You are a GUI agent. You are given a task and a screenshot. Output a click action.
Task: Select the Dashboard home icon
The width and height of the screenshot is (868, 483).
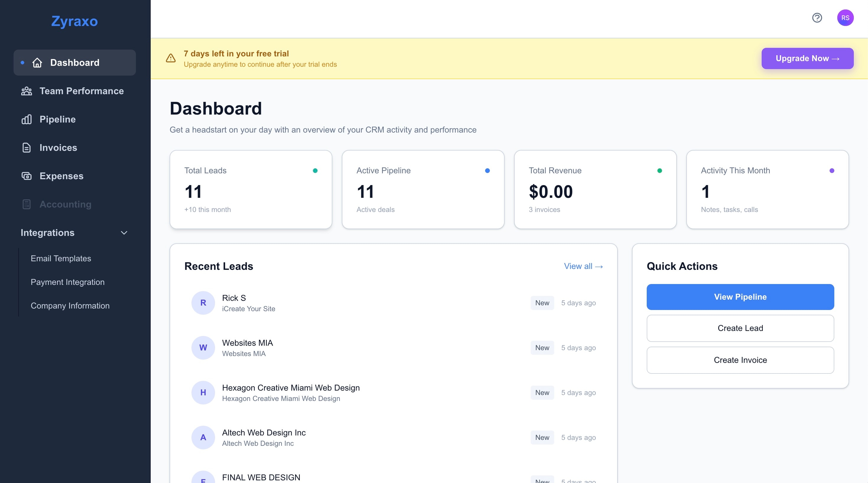[x=37, y=63]
